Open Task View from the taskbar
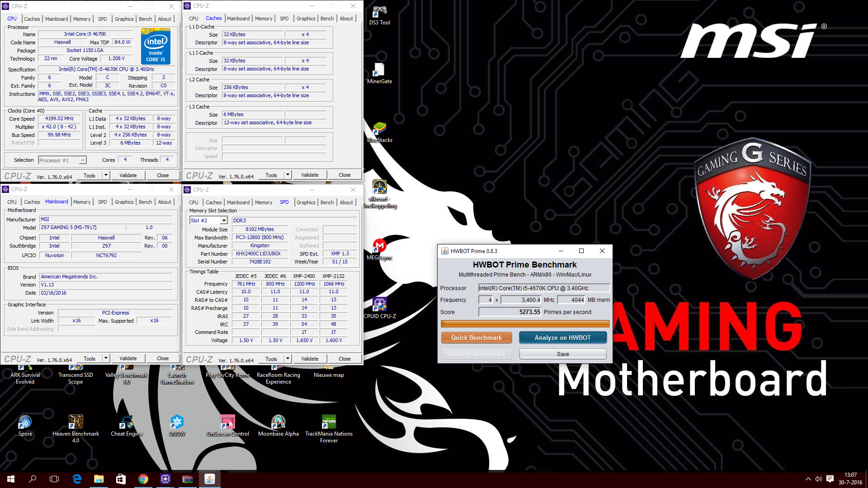Screen dimensions: 868x488 (x=54, y=479)
